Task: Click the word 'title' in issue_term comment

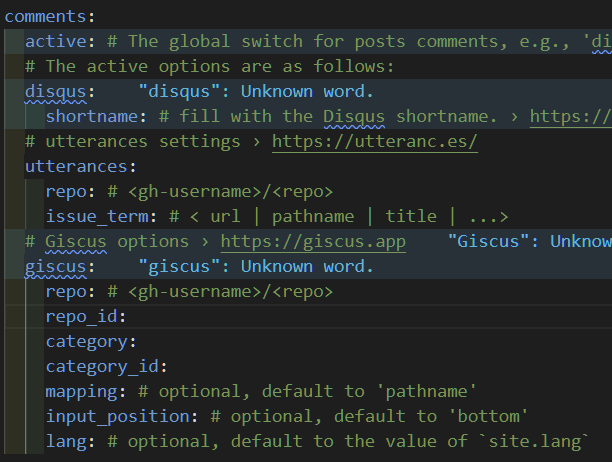Action: pos(411,217)
